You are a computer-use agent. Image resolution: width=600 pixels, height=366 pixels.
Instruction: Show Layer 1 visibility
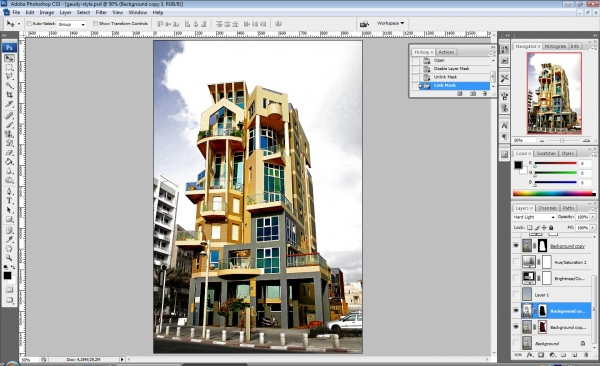[x=516, y=294]
